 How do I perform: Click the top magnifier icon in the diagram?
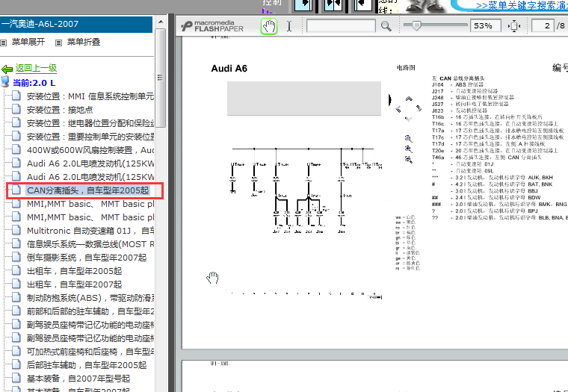click(x=408, y=139)
